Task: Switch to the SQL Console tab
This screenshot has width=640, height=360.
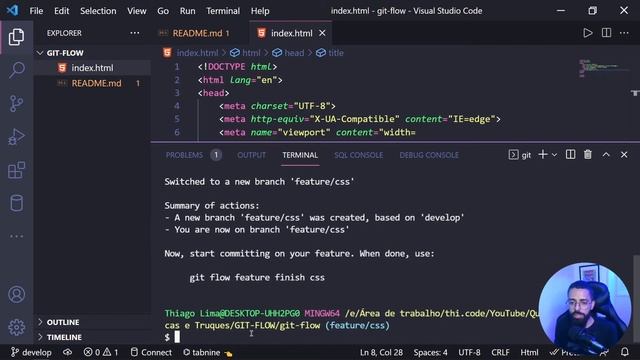Action: pyautogui.click(x=358, y=155)
